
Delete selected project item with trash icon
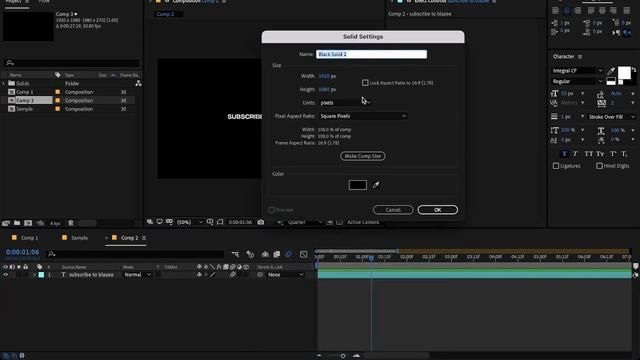pyautogui.click(x=71, y=223)
